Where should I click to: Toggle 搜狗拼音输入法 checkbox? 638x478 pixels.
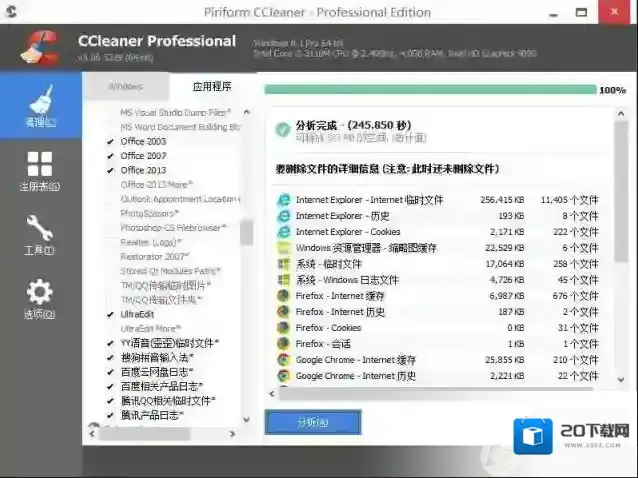110,358
